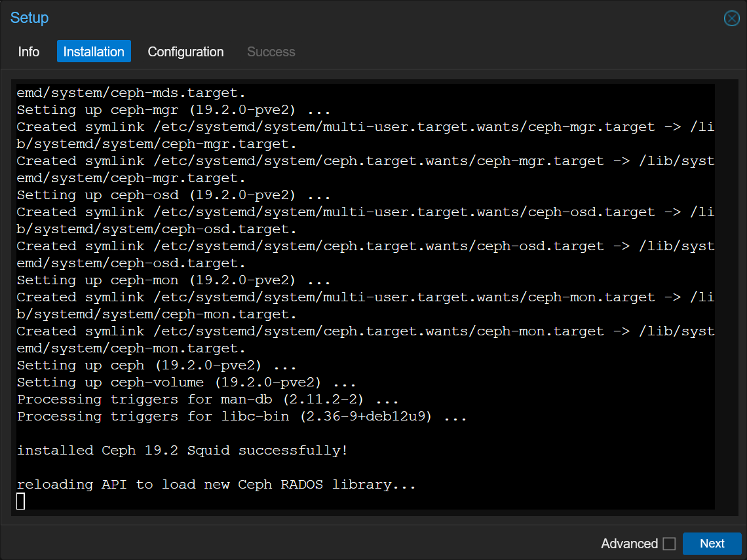Click the Next button
The width and height of the screenshot is (747, 560).
coord(712,544)
